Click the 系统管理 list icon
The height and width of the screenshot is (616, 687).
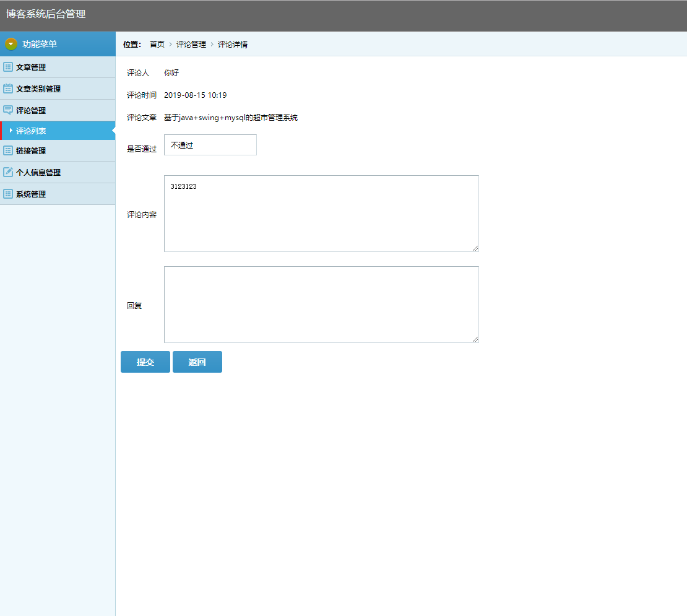pyautogui.click(x=8, y=194)
